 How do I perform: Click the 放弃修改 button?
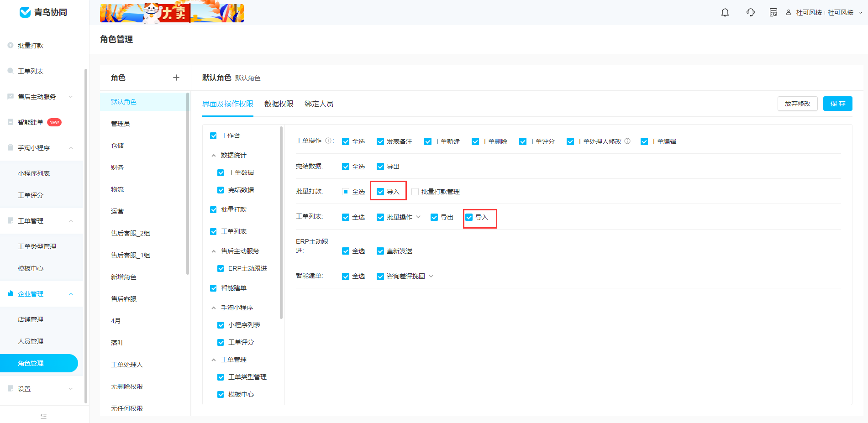click(x=798, y=104)
